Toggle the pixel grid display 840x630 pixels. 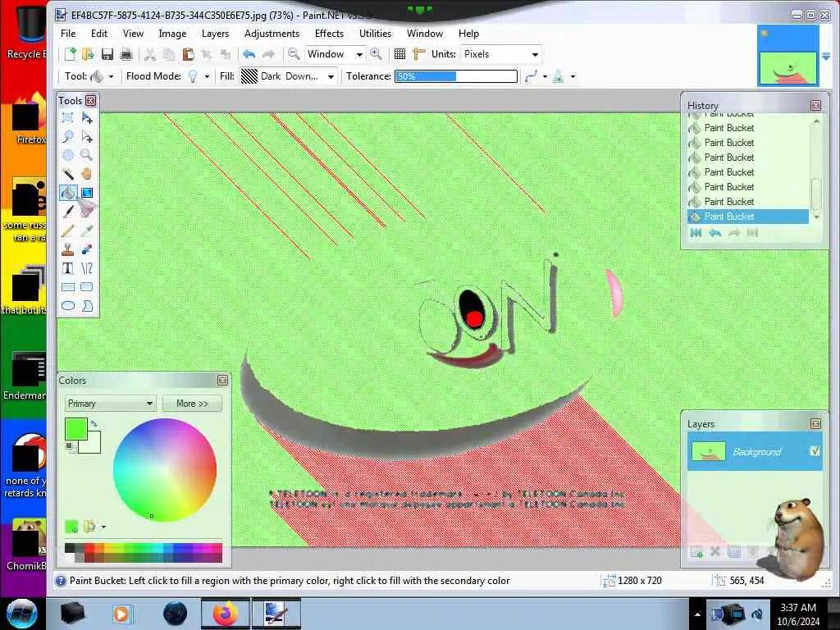(399, 53)
